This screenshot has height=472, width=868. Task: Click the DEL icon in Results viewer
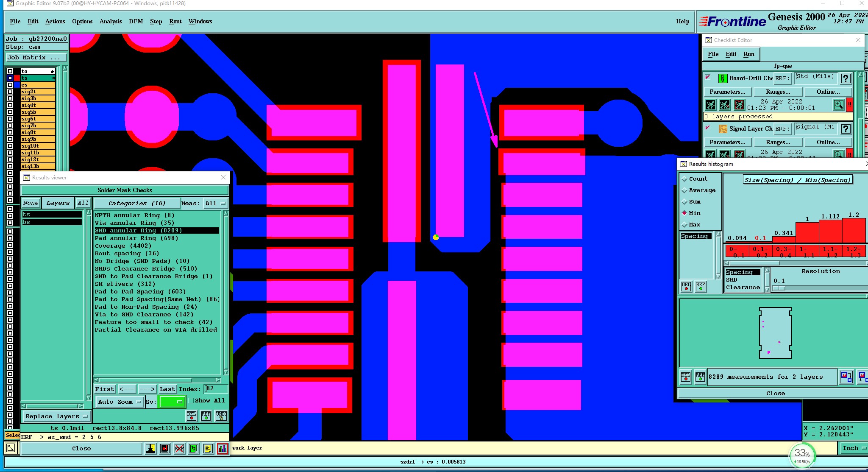click(192, 416)
